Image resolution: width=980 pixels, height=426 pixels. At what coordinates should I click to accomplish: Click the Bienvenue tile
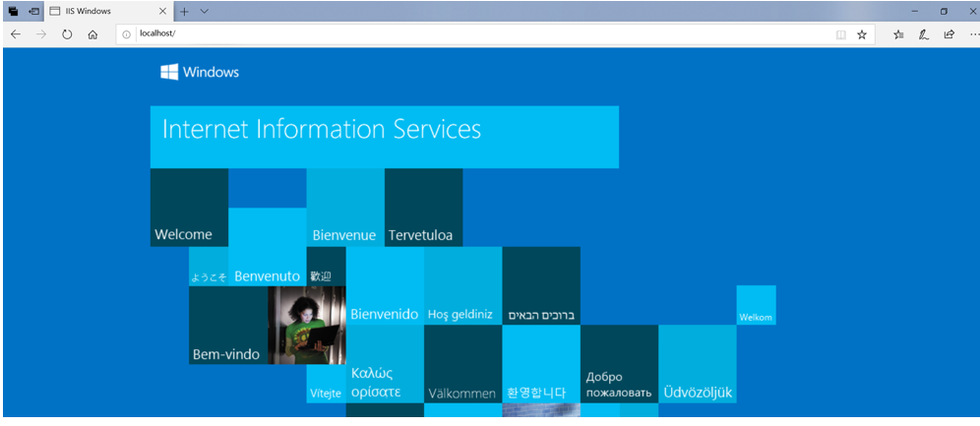(345, 208)
